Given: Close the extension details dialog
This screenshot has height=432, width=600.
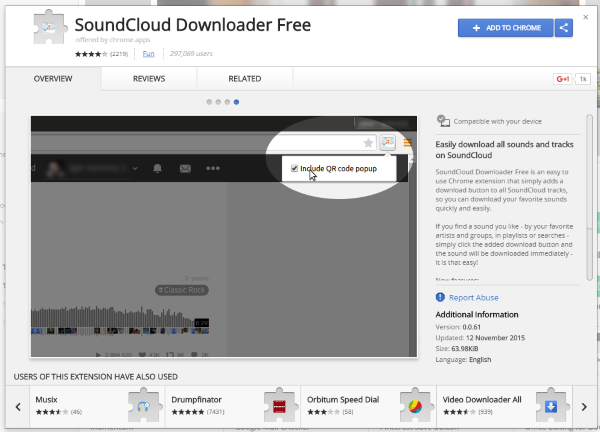Looking at the screenshot, I should click(x=585, y=17).
